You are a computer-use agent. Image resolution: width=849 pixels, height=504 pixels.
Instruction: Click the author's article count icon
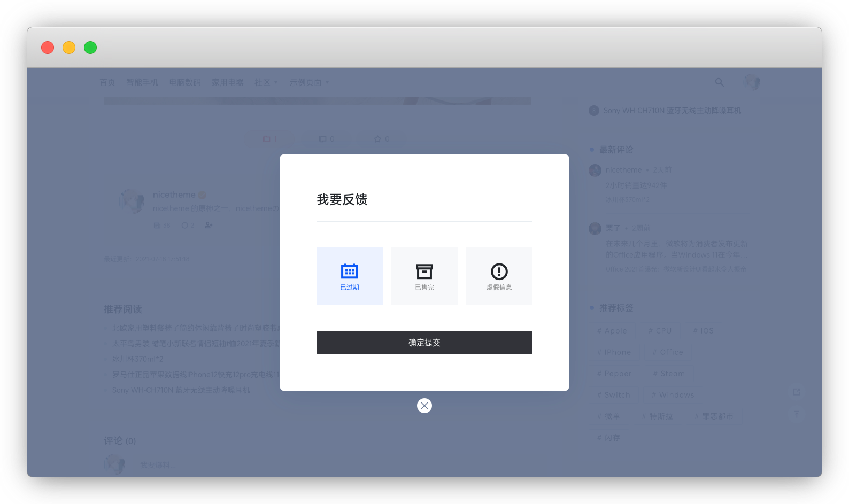(157, 226)
